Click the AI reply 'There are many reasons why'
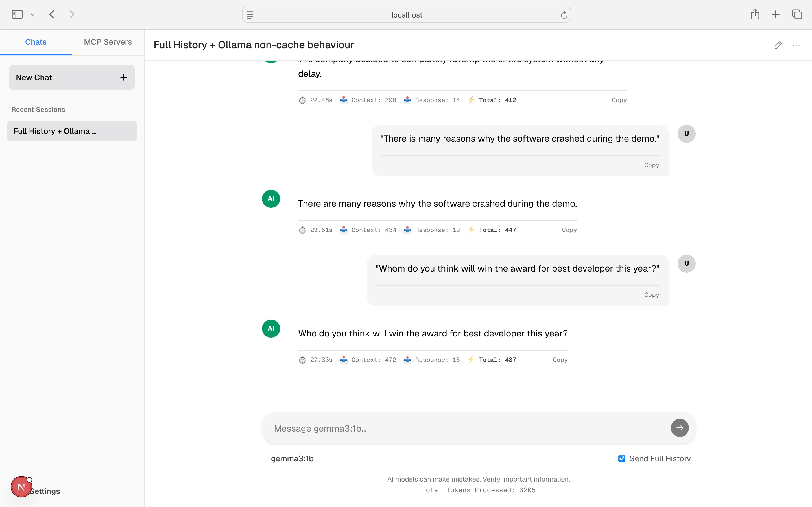The width and height of the screenshot is (812, 507). tap(438, 204)
